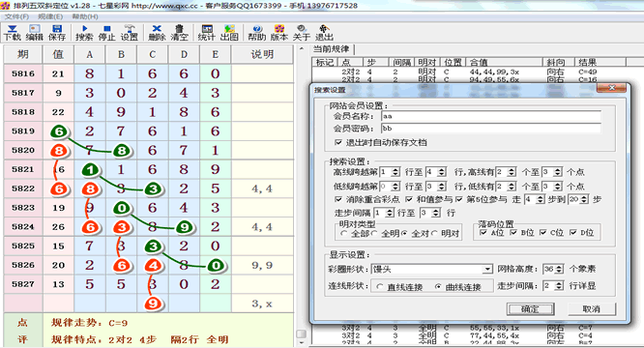The image size is (644, 348).
Task: Click the 取消 cancel button
Action: pyautogui.click(x=592, y=309)
